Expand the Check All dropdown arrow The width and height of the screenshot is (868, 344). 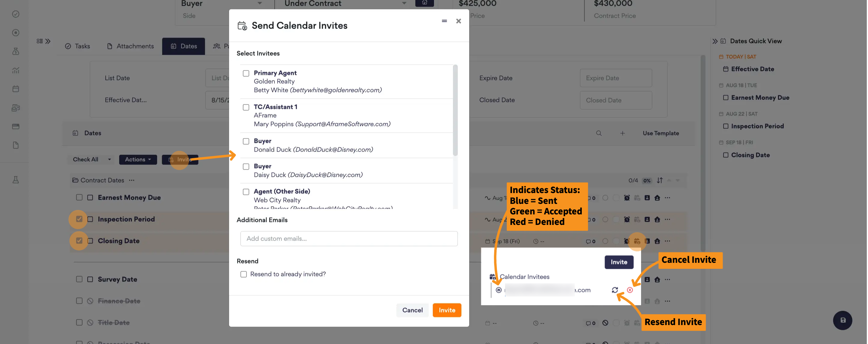tap(110, 159)
